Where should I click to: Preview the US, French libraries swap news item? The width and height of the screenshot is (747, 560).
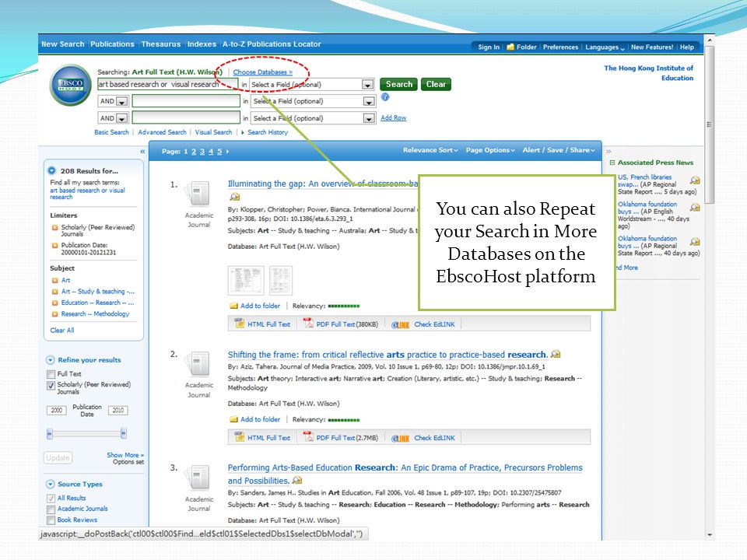pyautogui.click(x=695, y=180)
